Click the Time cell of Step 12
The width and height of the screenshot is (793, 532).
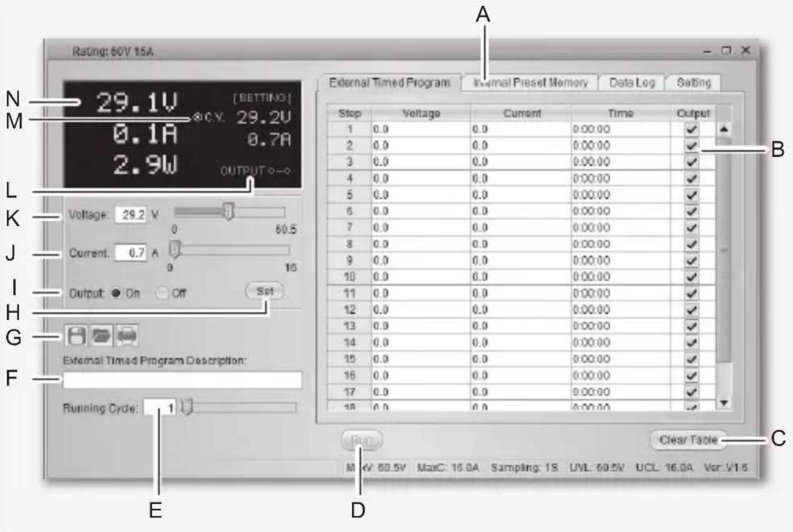click(620, 311)
